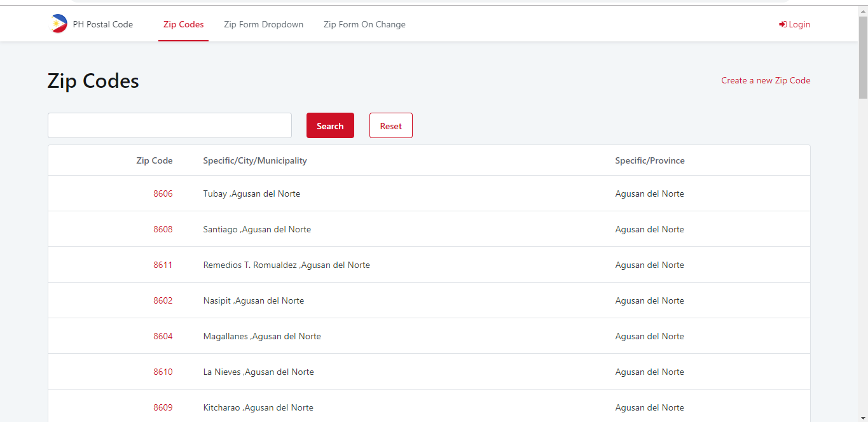Focus the zip code search field
868x422 pixels.
click(170, 125)
